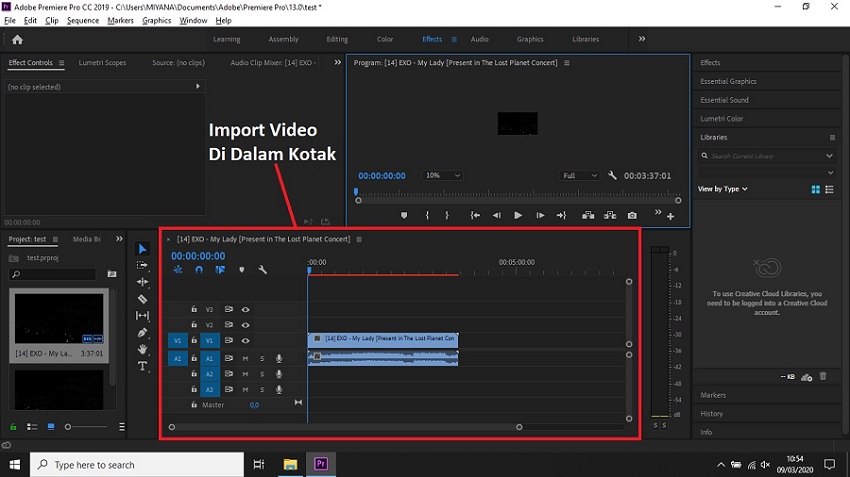The image size is (850, 477).
Task: Open Program monitor settings wrench
Action: tap(613, 175)
